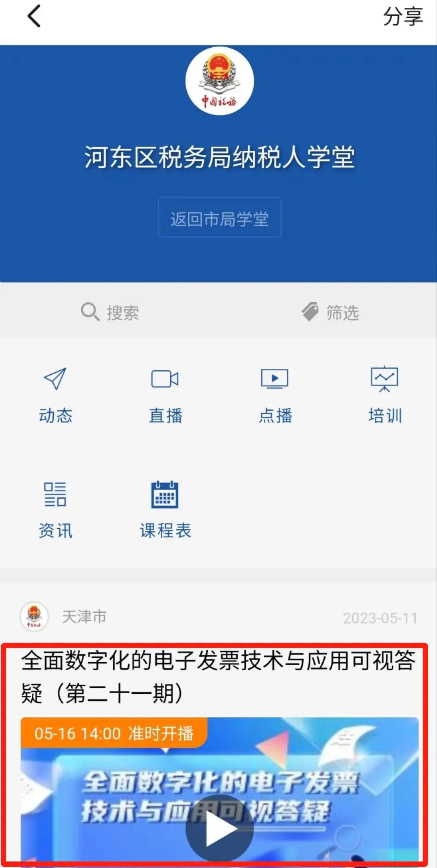437x868 pixels.
Task: Click 返回市局学堂 button
Action: tap(220, 217)
